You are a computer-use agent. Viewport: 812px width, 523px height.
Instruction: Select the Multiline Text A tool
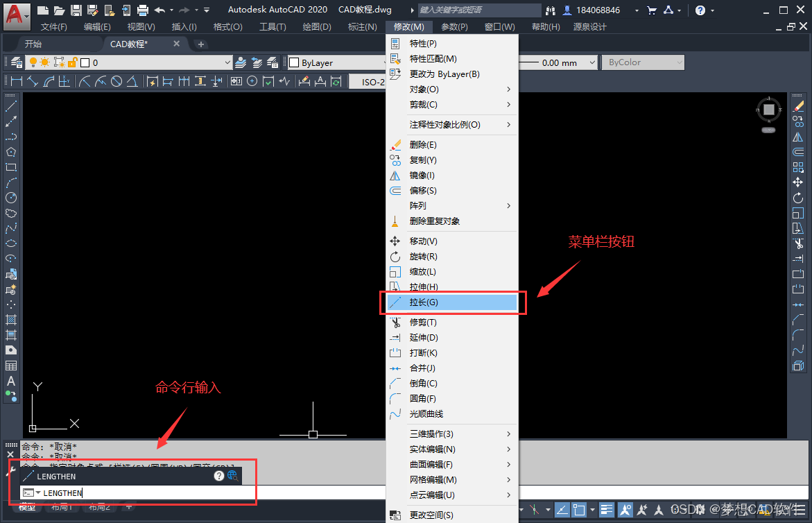(11, 381)
